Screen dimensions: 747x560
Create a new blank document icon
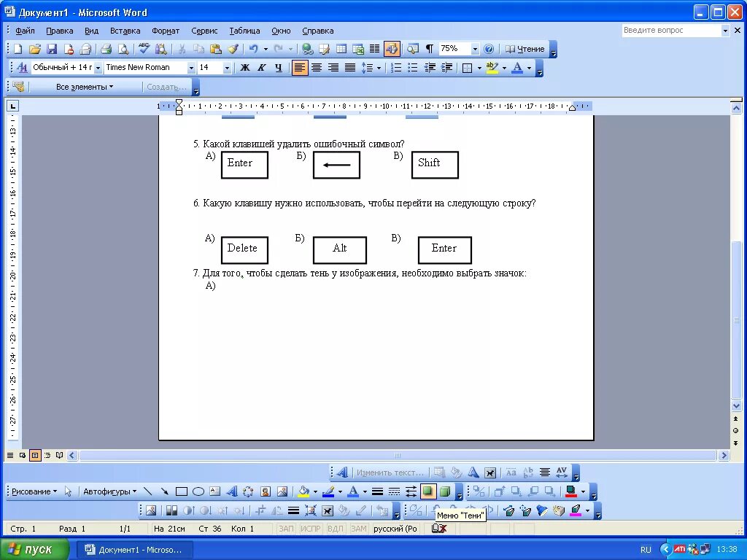click(x=18, y=49)
